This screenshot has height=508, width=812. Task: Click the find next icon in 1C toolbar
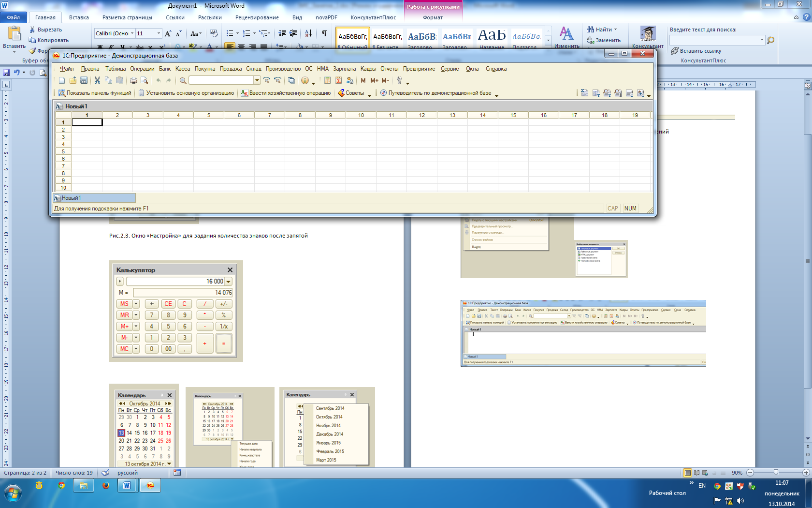coord(267,80)
